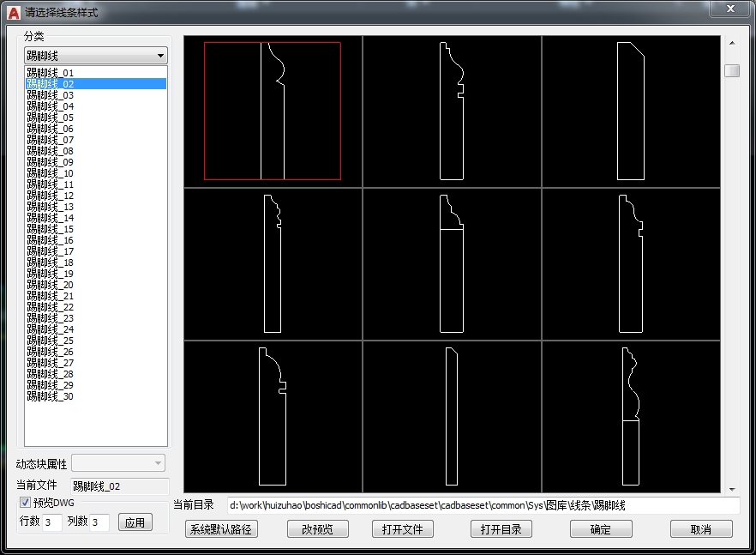The width and height of the screenshot is (756, 555).
Task: Select 踢脚线_22 in the list
Action: (95, 307)
